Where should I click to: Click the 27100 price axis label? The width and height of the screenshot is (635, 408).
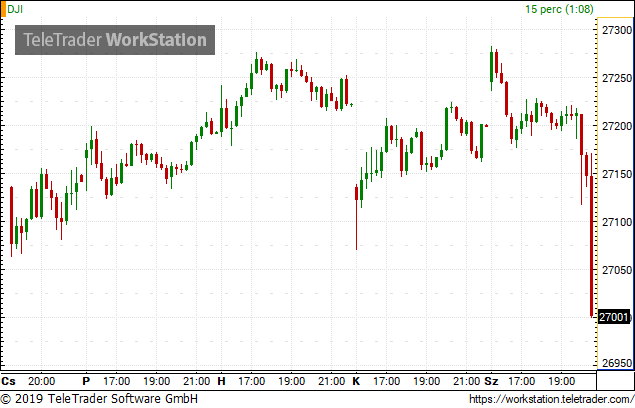[x=617, y=222]
